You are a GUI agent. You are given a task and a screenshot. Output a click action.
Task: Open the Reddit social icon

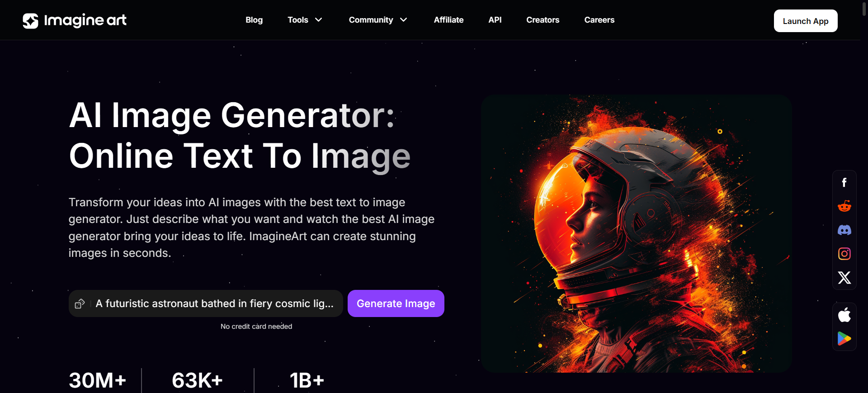pos(844,206)
